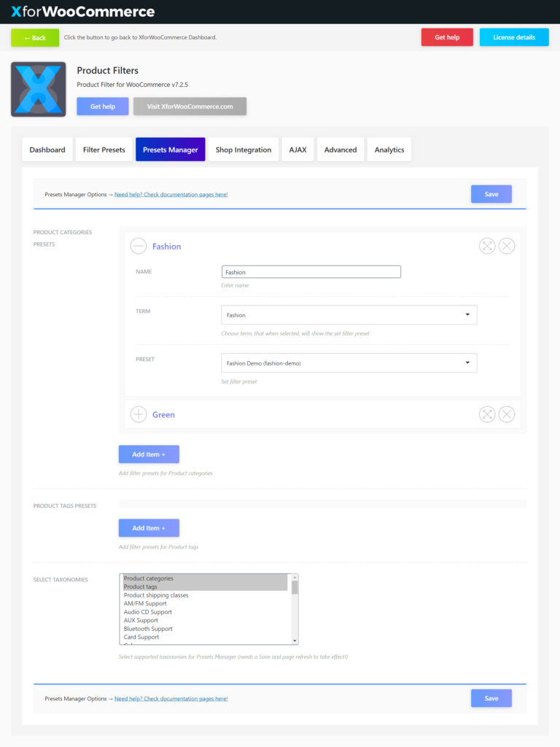Add item to Product tags presets
The height and width of the screenshot is (747, 560).
(x=149, y=528)
